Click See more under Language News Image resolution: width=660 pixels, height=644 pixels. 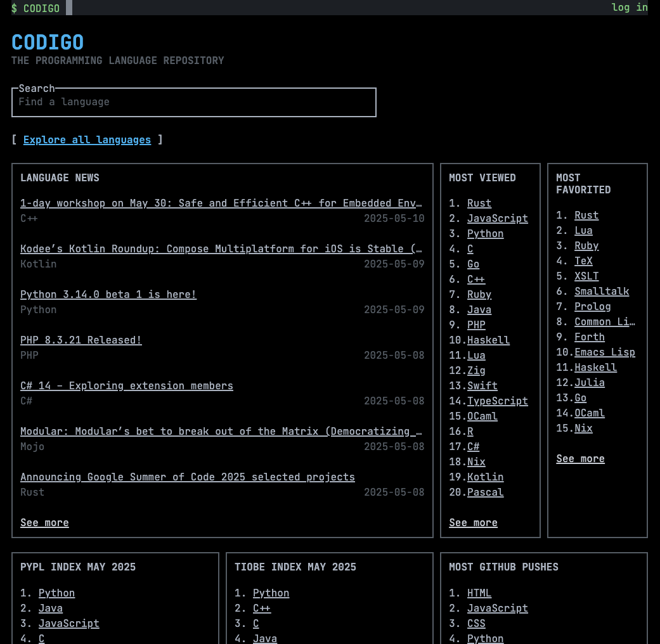(44, 522)
